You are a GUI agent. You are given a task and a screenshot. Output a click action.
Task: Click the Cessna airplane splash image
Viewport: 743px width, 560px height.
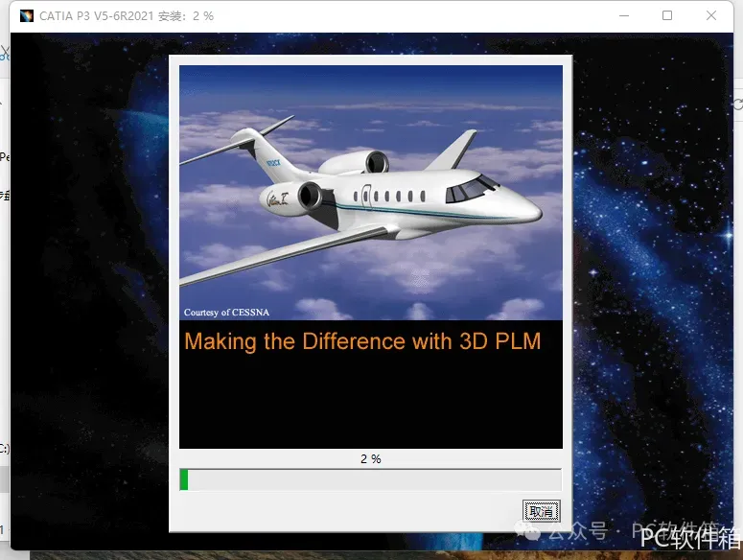click(371, 193)
